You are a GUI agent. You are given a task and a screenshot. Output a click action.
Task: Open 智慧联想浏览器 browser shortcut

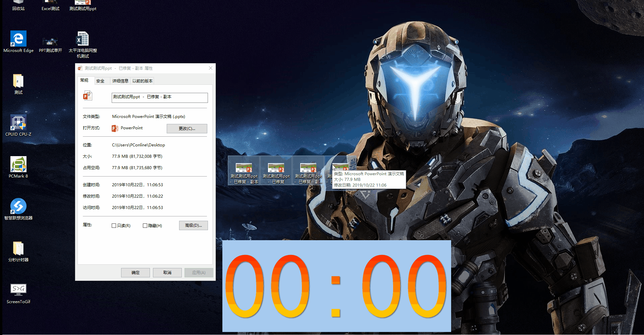[x=18, y=209]
